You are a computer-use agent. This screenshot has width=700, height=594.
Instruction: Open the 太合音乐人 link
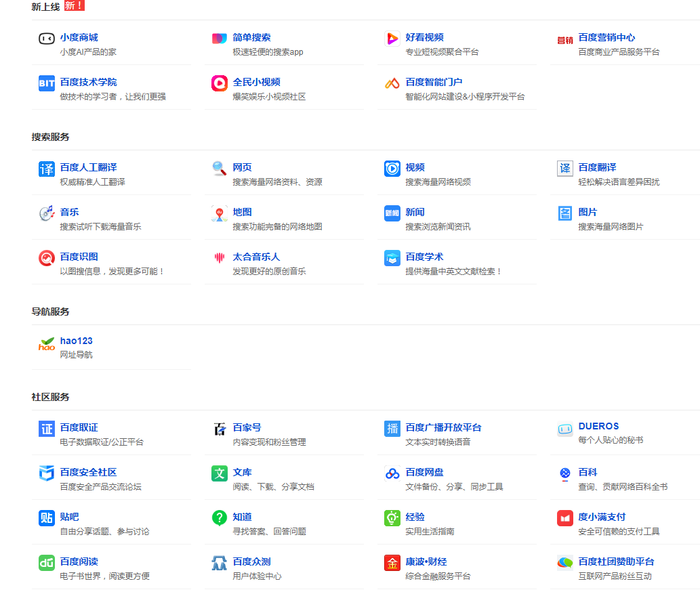tap(256, 257)
